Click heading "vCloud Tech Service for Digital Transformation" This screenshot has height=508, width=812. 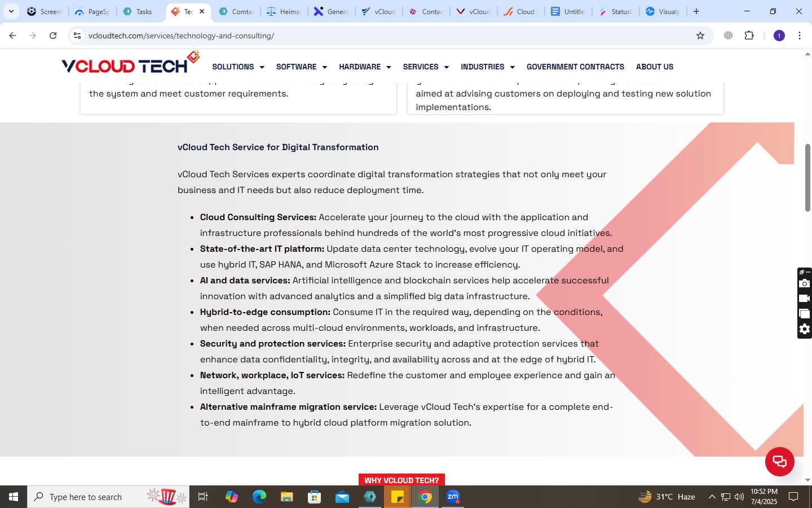tap(278, 147)
